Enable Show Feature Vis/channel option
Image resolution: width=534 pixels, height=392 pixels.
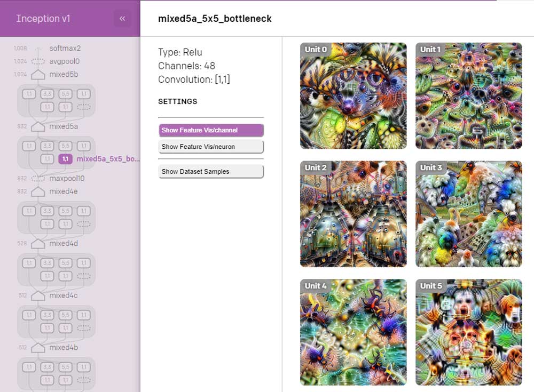[211, 130]
